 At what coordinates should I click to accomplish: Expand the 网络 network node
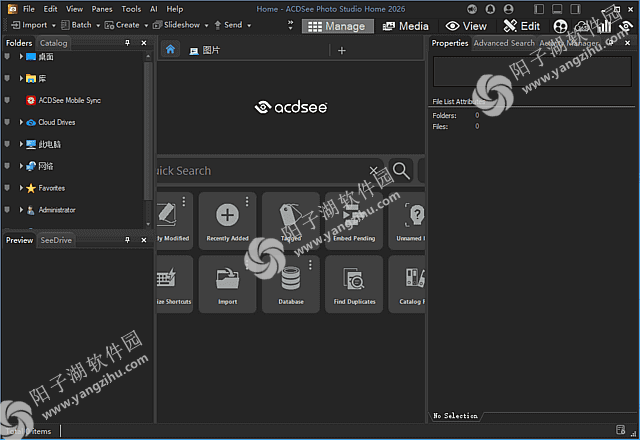coord(21,166)
